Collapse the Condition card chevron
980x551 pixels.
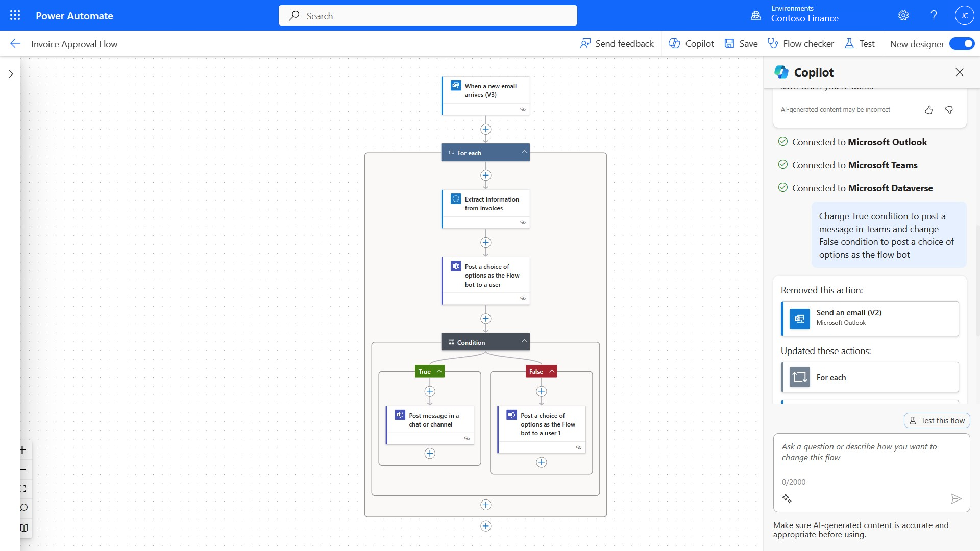524,341
